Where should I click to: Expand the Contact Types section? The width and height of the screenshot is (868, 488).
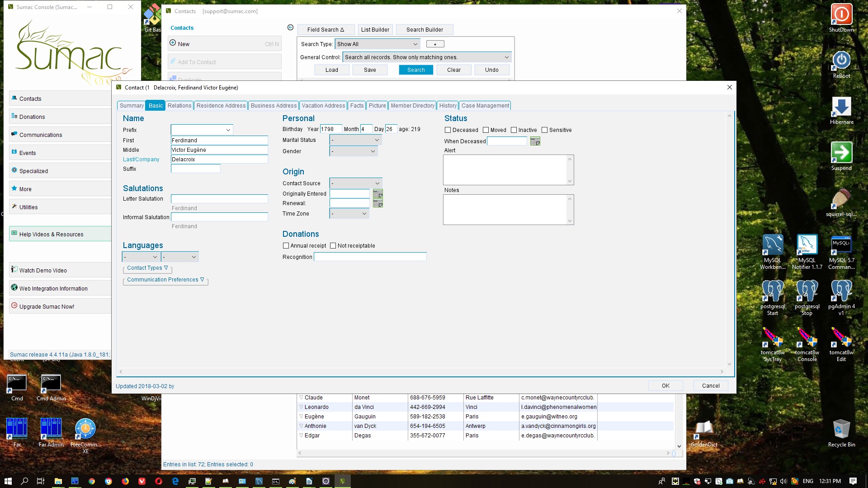147,268
